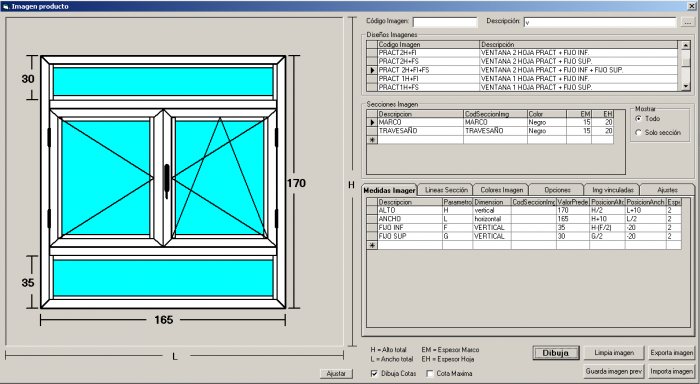Click the window handle in the drawing

[167, 180]
